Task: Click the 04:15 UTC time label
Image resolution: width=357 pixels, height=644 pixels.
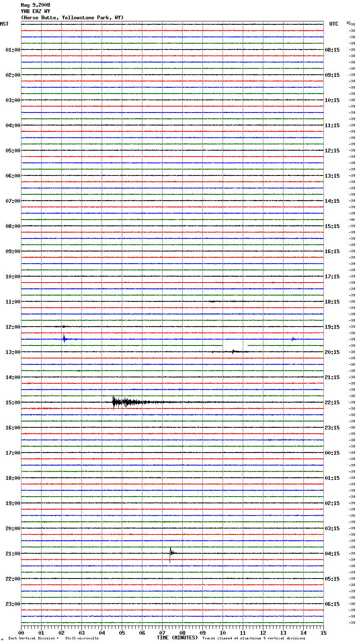Action: click(332, 554)
